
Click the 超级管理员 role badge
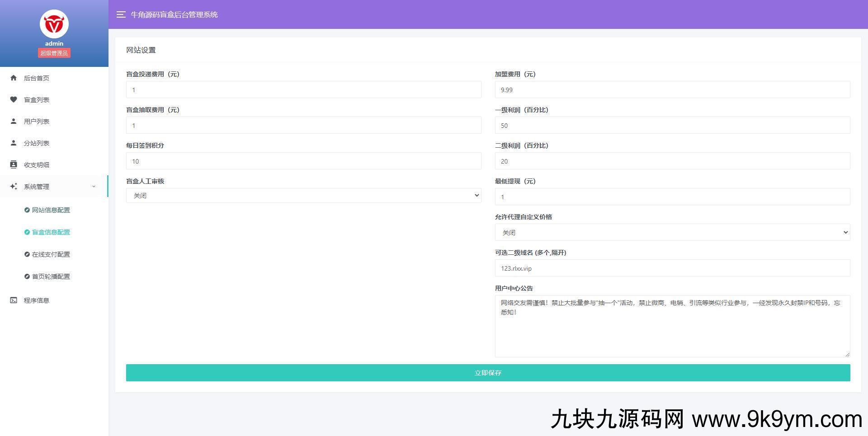coord(54,53)
